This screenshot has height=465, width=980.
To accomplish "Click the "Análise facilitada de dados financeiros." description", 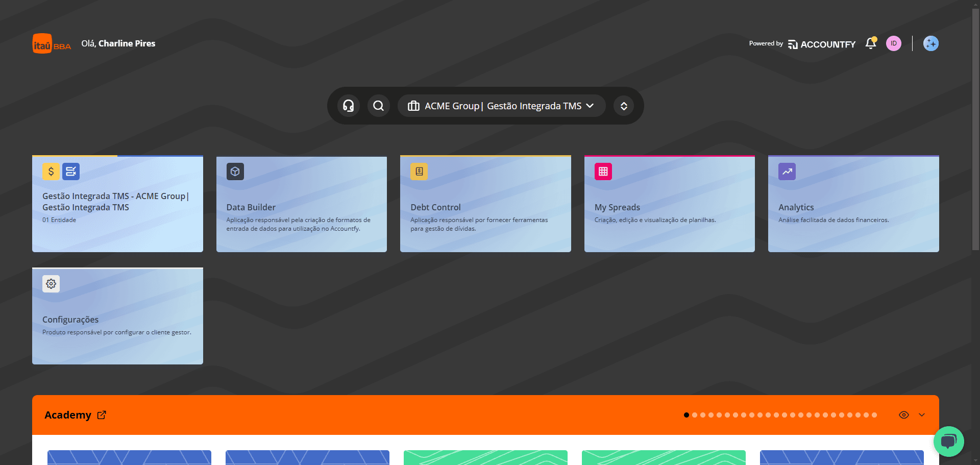I will 834,220.
